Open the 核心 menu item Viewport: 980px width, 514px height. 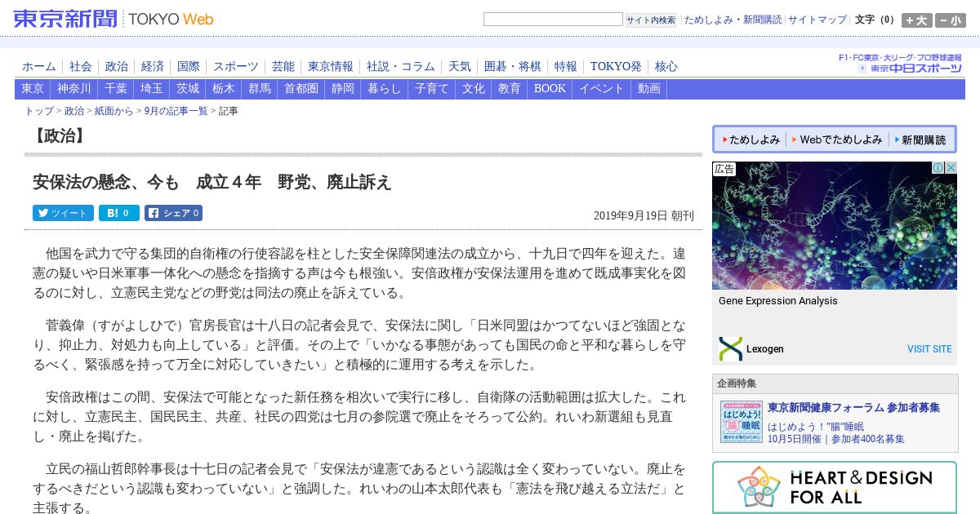tap(666, 66)
